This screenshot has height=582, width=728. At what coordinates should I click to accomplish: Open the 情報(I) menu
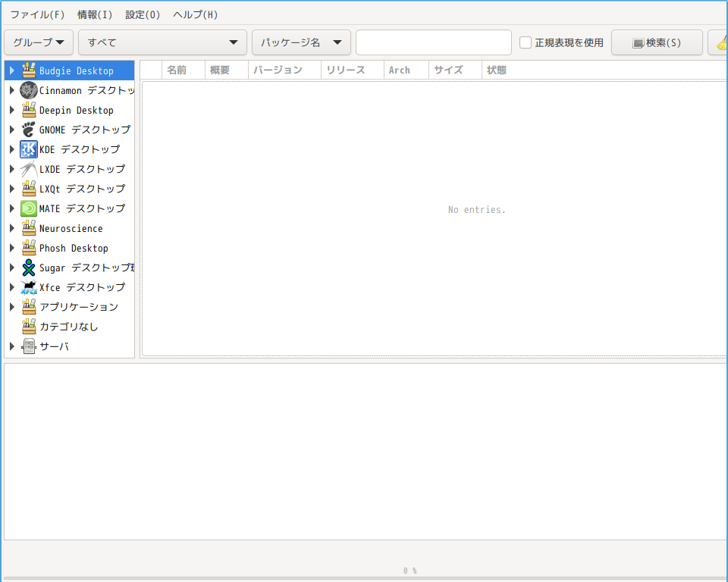click(x=95, y=15)
